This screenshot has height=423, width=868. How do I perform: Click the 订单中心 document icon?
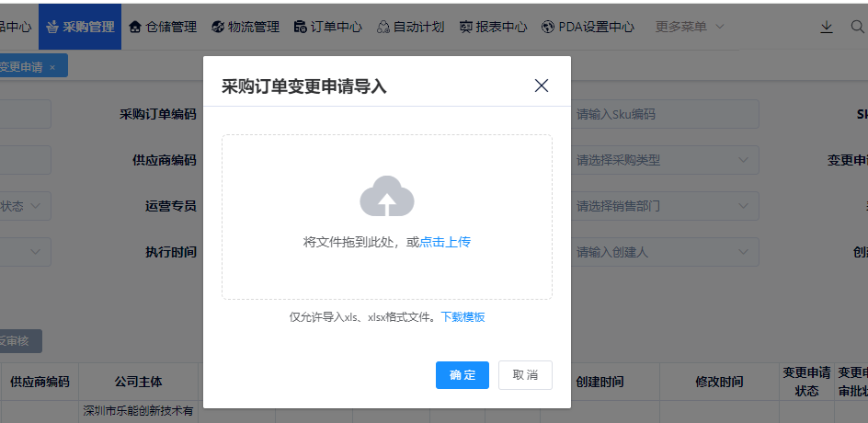pos(300,27)
